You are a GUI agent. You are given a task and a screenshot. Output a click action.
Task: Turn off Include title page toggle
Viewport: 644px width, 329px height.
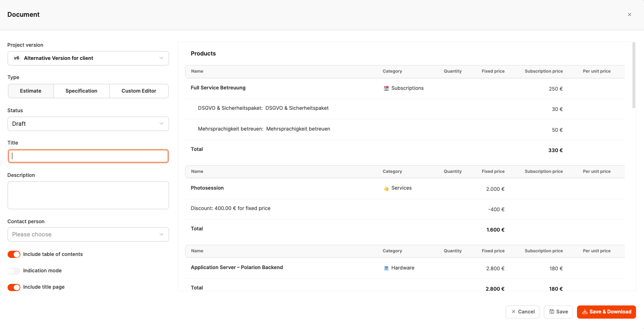14,287
